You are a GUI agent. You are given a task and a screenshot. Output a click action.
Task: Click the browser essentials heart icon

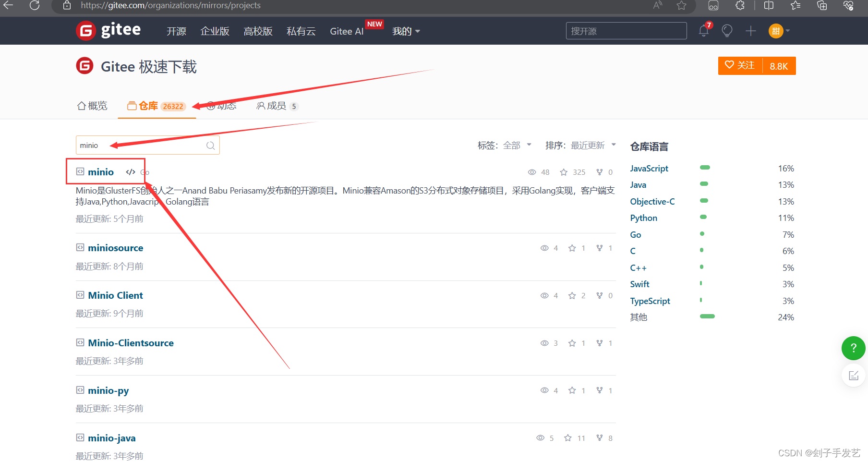click(848, 5)
